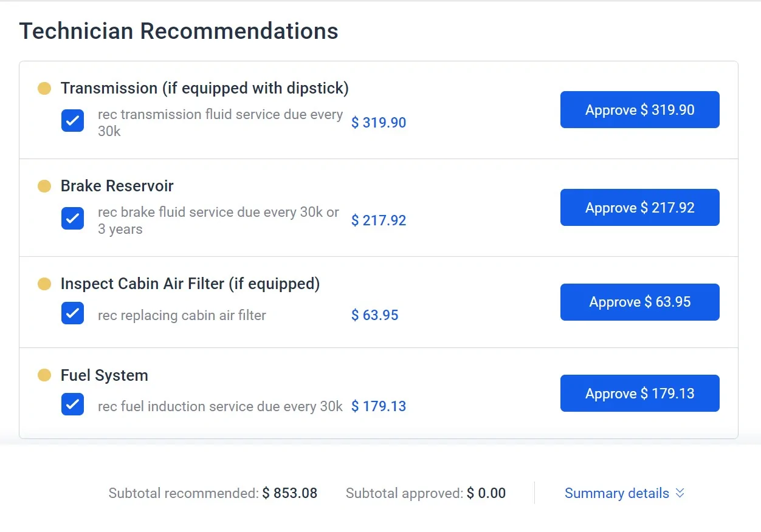
Task: Click the yellow status dot beside Brake Reservoir
Action: coord(44,186)
